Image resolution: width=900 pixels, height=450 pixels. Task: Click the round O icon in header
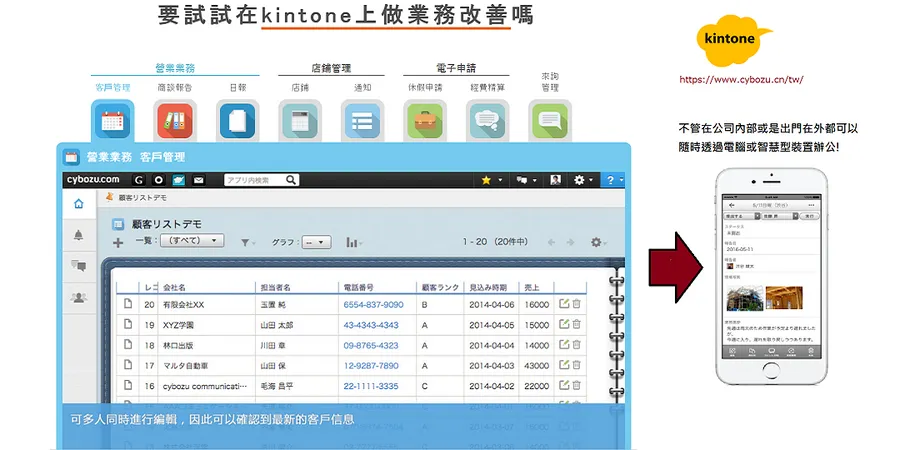tap(158, 180)
